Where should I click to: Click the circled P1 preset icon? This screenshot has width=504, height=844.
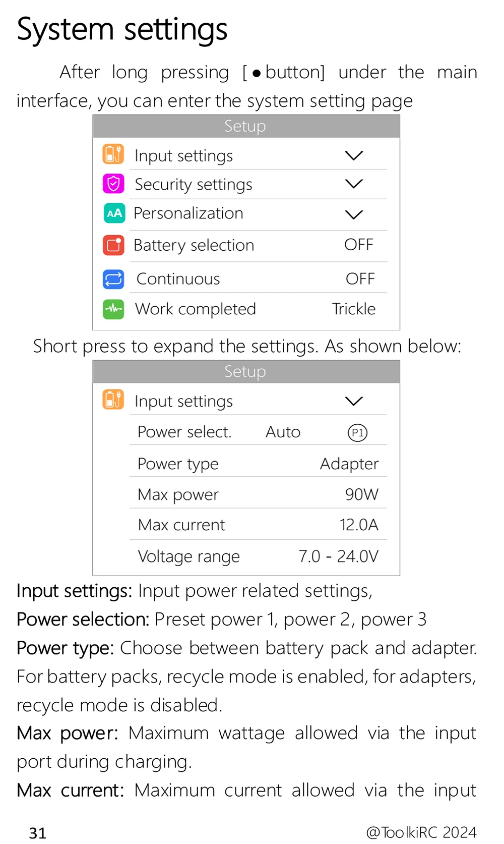click(357, 432)
